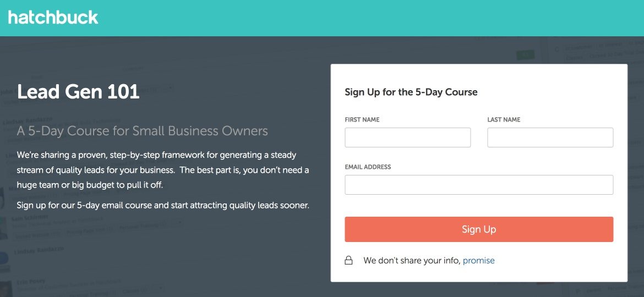Focus the First Name input field

tap(407, 137)
